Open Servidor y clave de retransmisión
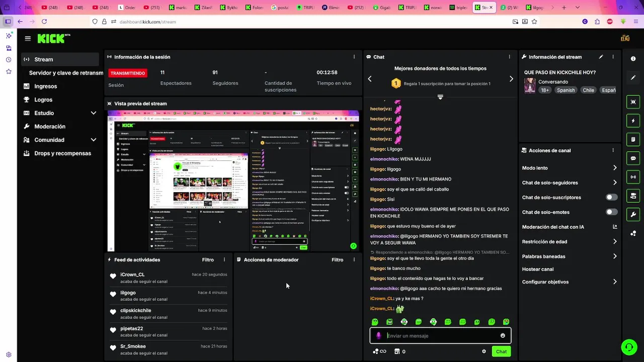Viewport: 644px width, 362px height. point(66,73)
